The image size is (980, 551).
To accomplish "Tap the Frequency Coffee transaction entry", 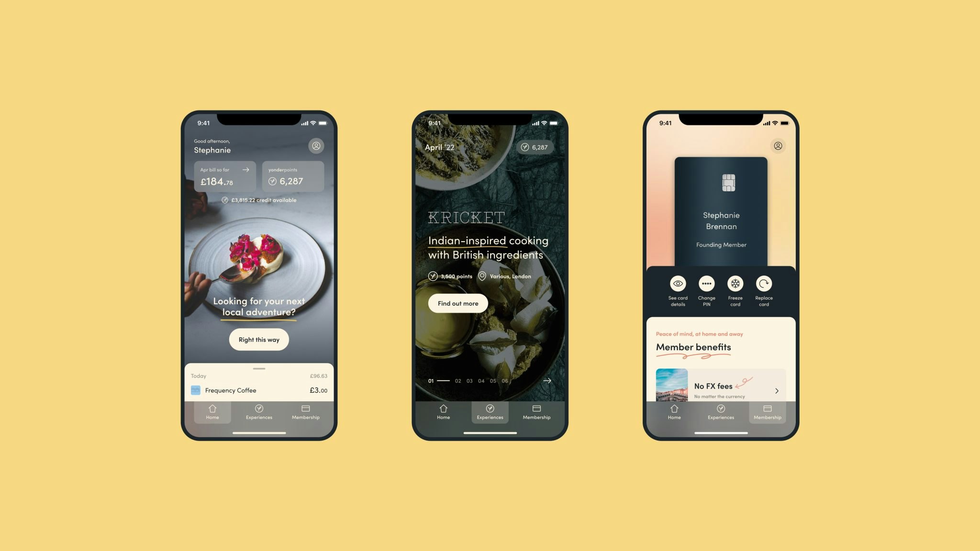I will tap(258, 390).
